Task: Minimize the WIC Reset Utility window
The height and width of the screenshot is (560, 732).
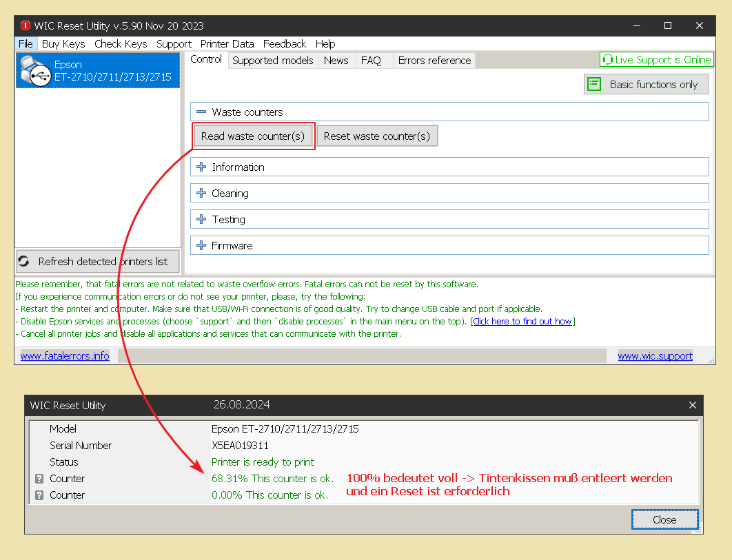Action: click(x=637, y=25)
